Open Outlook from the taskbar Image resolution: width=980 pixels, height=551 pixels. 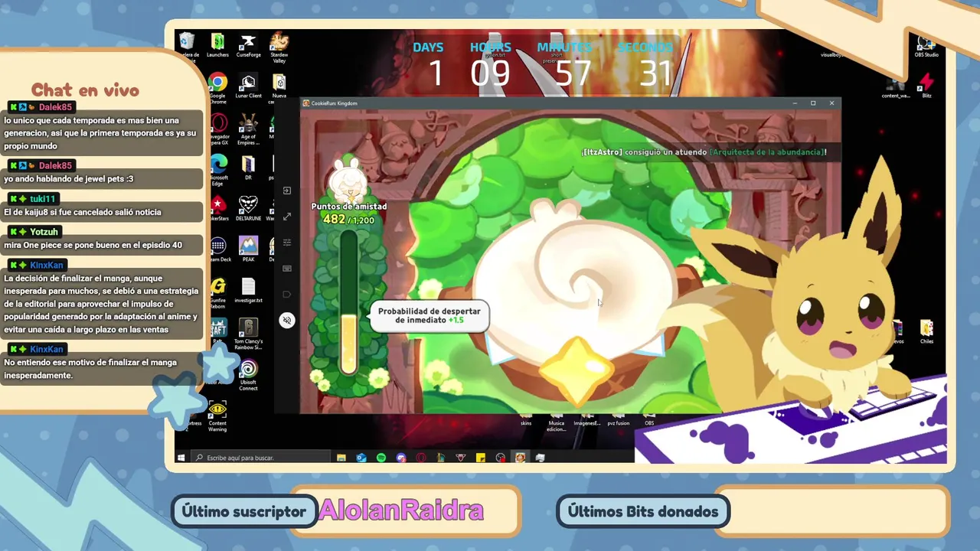coord(361,458)
